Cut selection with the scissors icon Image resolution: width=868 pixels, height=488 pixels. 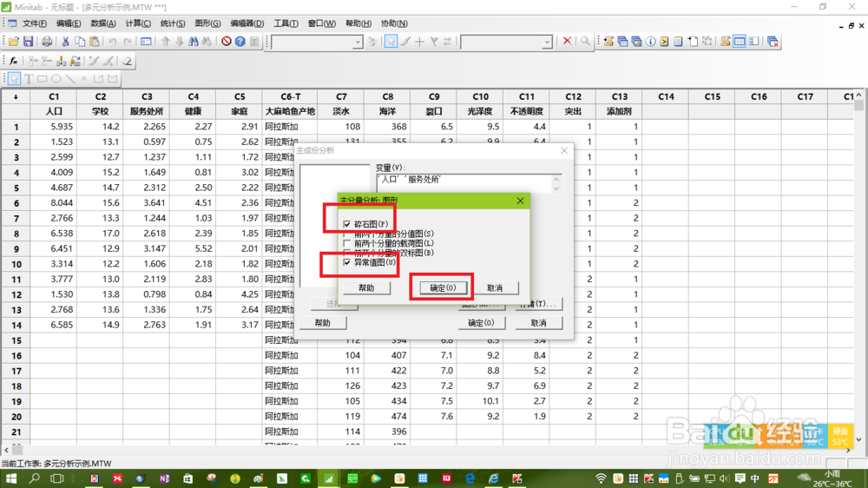(65, 42)
